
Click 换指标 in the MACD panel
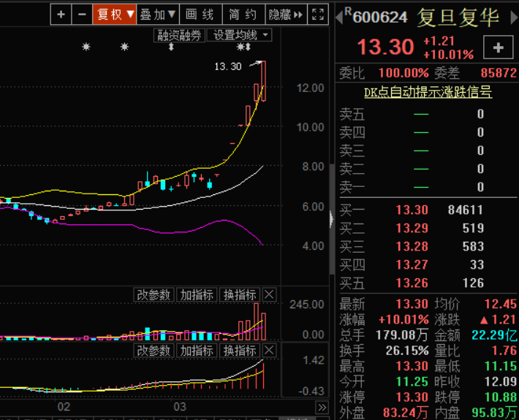240,351
